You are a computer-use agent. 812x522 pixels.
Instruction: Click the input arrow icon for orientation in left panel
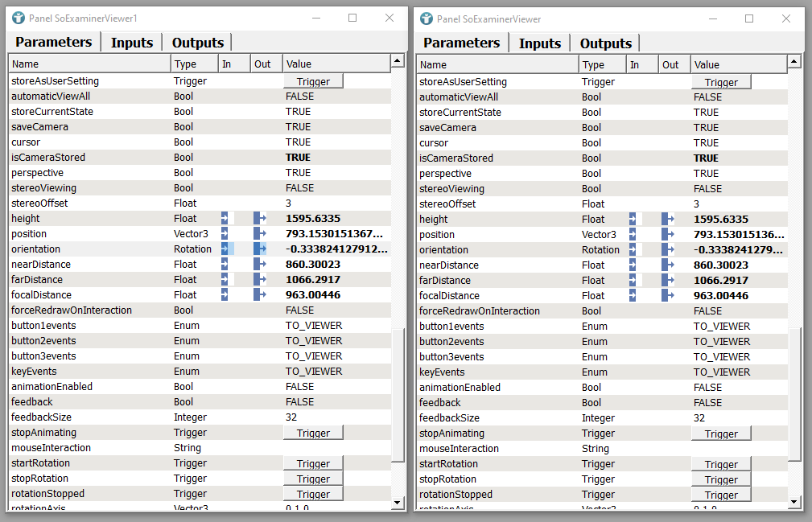[x=225, y=249]
